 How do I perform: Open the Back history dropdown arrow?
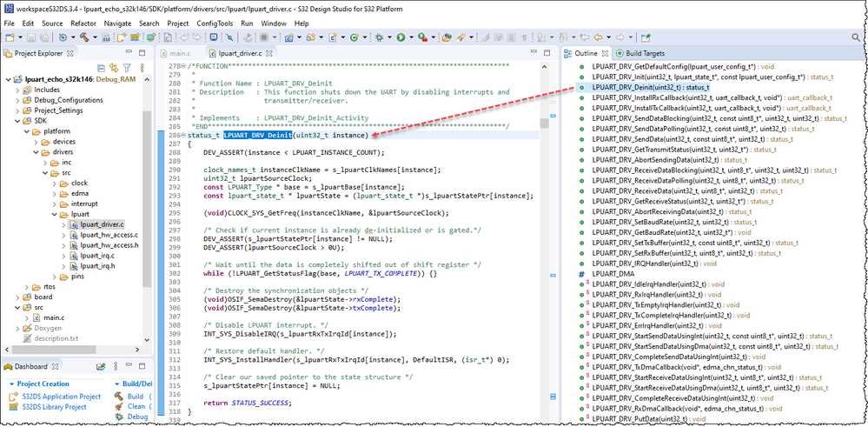(x=609, y=37)
